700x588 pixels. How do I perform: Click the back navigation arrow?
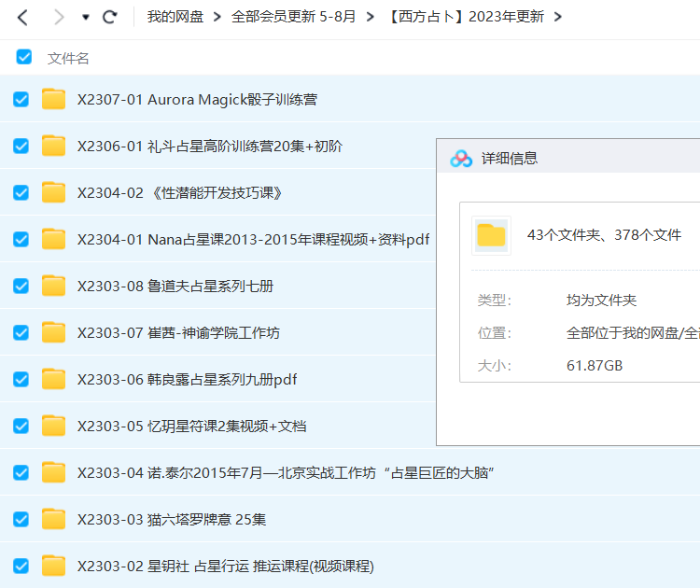click(23, 17)
